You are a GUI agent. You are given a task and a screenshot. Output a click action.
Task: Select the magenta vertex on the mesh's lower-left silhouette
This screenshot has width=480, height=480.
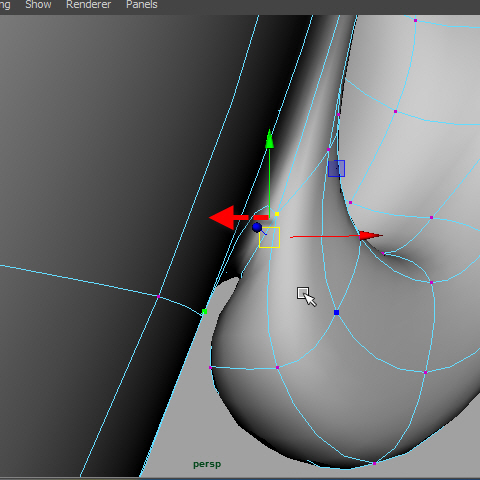[210, 368]
